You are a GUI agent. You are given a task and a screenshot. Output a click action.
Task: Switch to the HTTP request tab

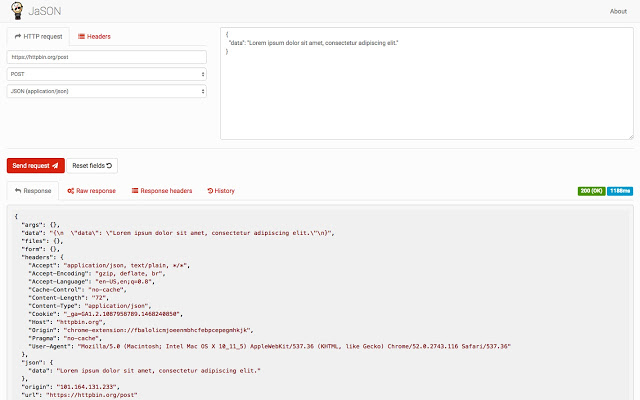[38, 36]
